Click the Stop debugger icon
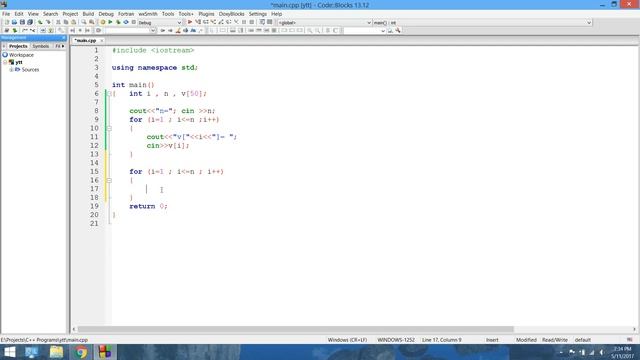This screenshot has height=360, width=640. pyautogui.click(x=252, y=22)
